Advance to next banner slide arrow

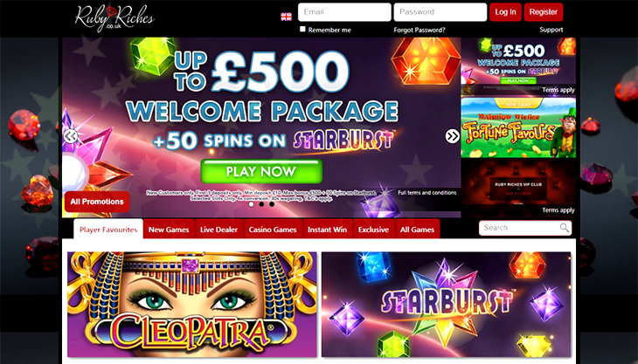tap(452, 136)
